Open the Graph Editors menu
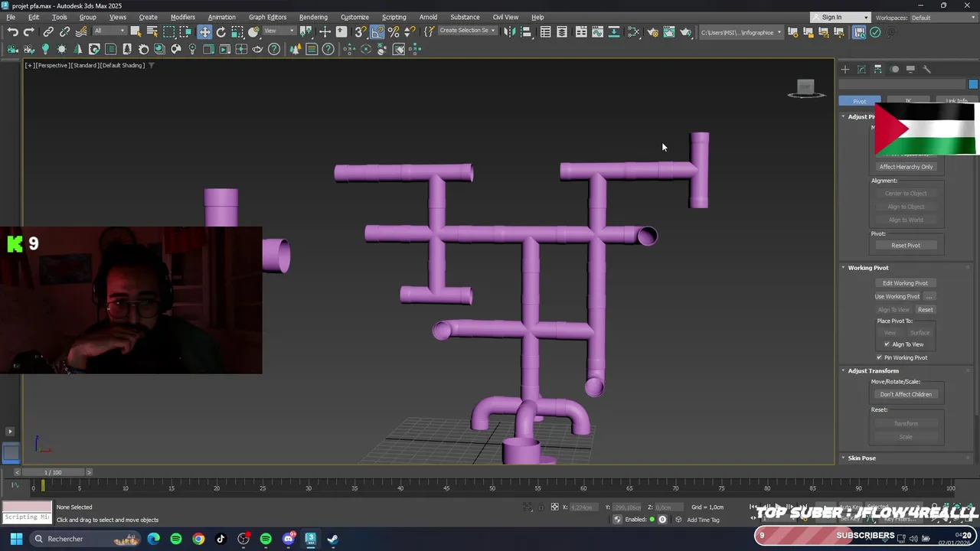 [267, 17]
